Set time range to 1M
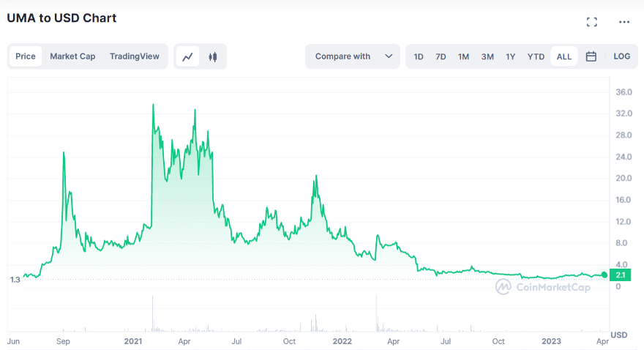 464,56
